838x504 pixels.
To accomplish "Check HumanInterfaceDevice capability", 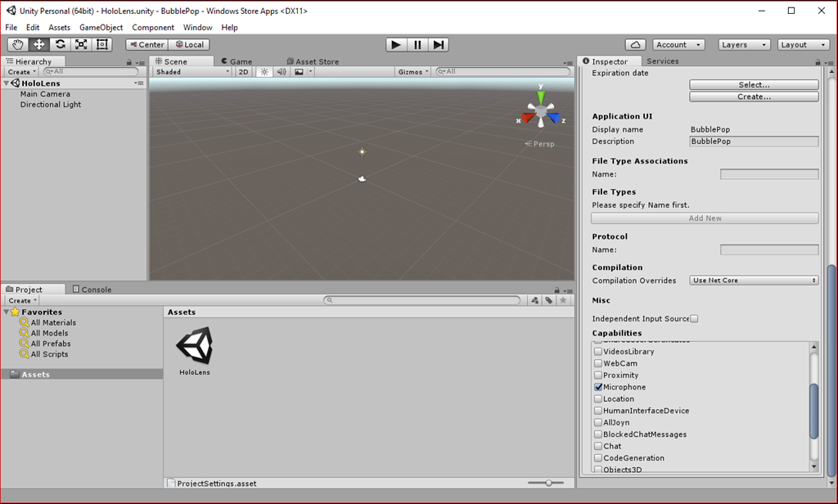I will pyautogui.click(x=598, y=411).
